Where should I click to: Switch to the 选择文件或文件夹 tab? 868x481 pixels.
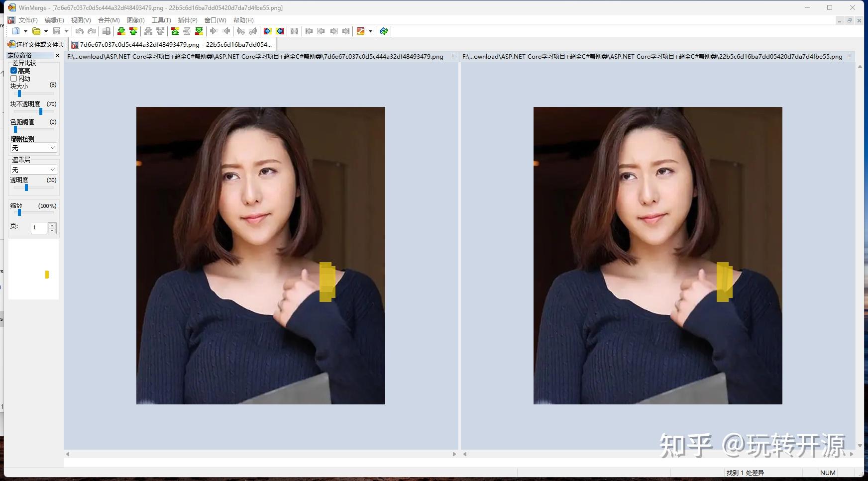pyautogui.click(x=36, y=44)
